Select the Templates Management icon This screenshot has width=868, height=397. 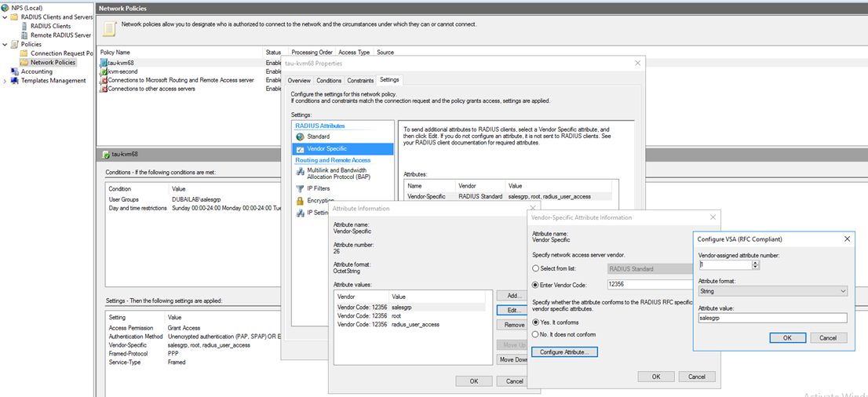click(15, 81)
